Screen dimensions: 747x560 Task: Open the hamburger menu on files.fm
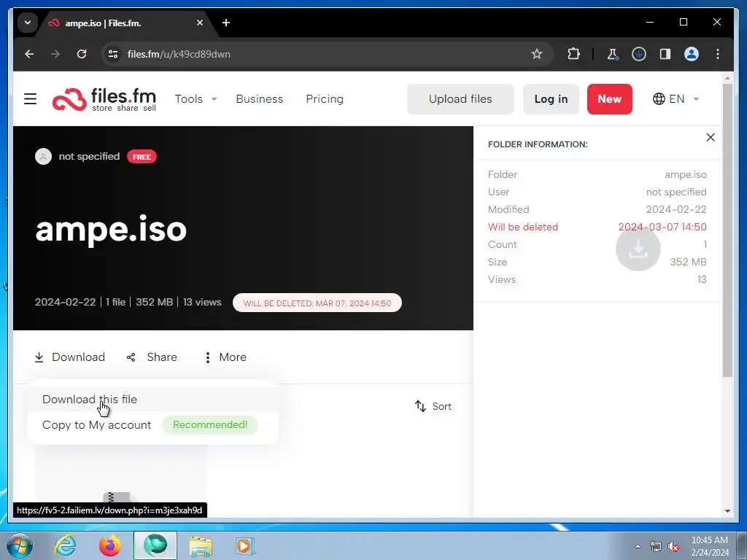pos(30,99)
